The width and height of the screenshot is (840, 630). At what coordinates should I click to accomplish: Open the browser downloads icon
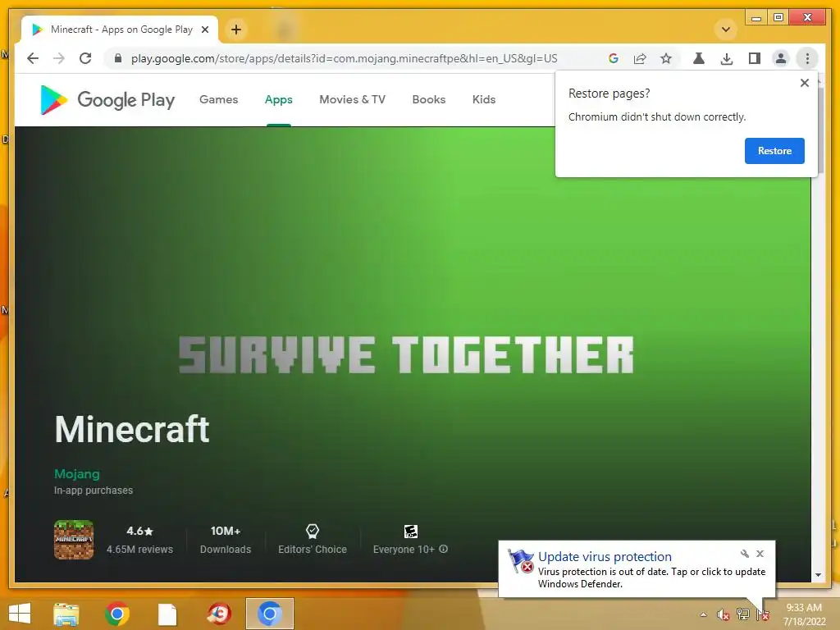(x=727, y=58)
